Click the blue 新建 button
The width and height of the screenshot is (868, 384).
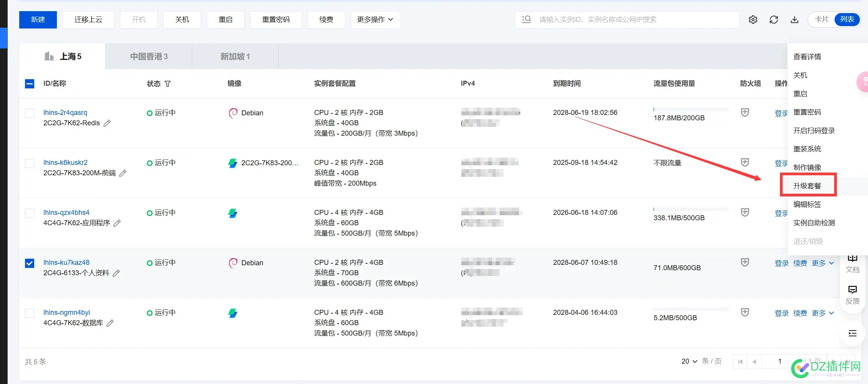pyautogui.click(x=38, y=20)
